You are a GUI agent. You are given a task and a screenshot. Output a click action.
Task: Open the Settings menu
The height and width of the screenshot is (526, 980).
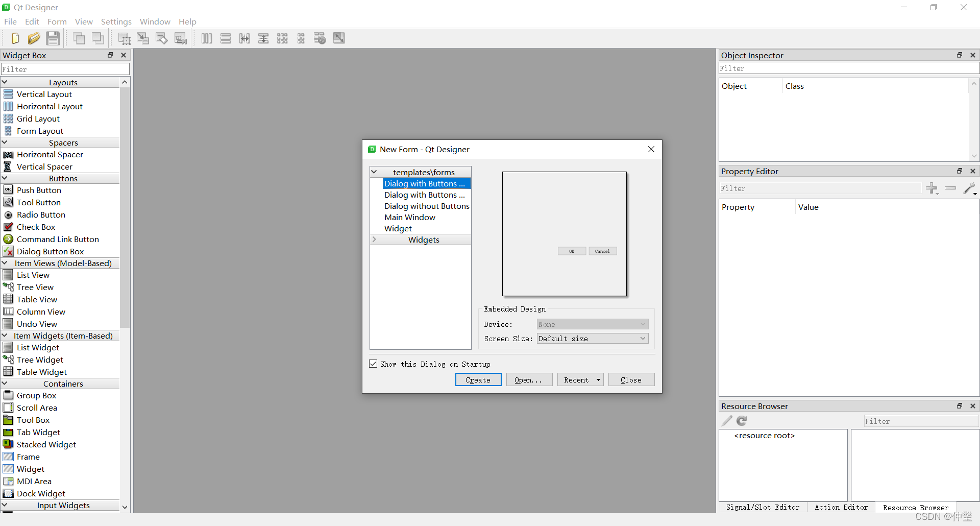tap(116, 21)
